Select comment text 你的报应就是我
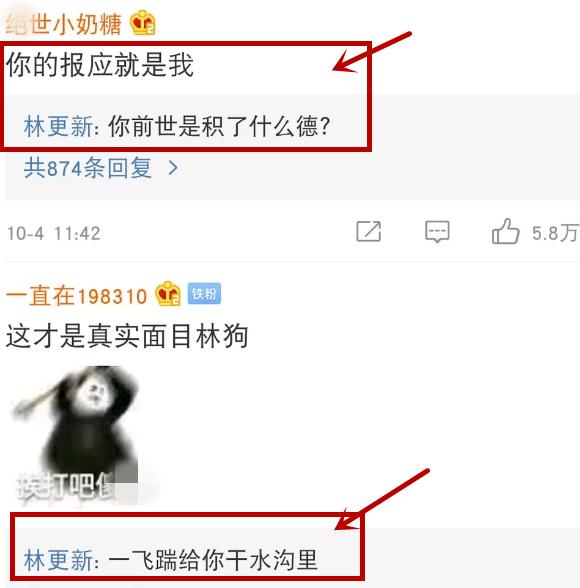Viewport: 580px width, 588px height. point(100,65)
